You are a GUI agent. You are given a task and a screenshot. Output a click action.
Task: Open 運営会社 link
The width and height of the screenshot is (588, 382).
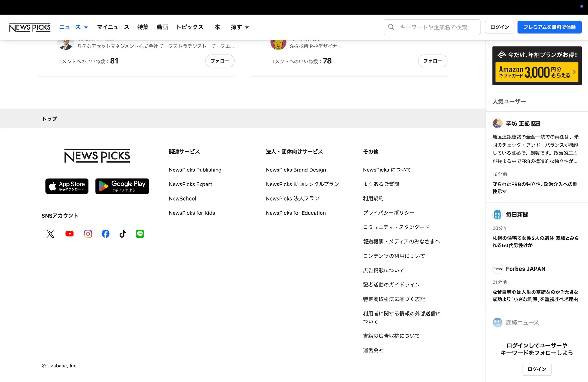[x=373, y=350]
